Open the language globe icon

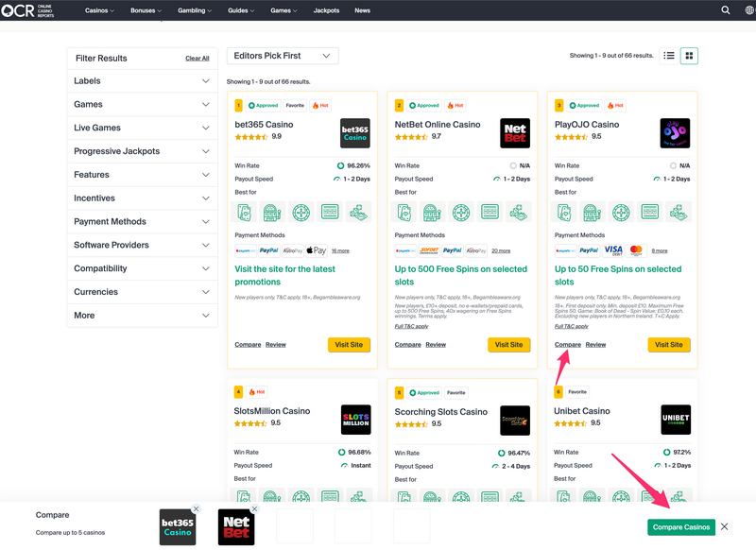coord(749,10)
